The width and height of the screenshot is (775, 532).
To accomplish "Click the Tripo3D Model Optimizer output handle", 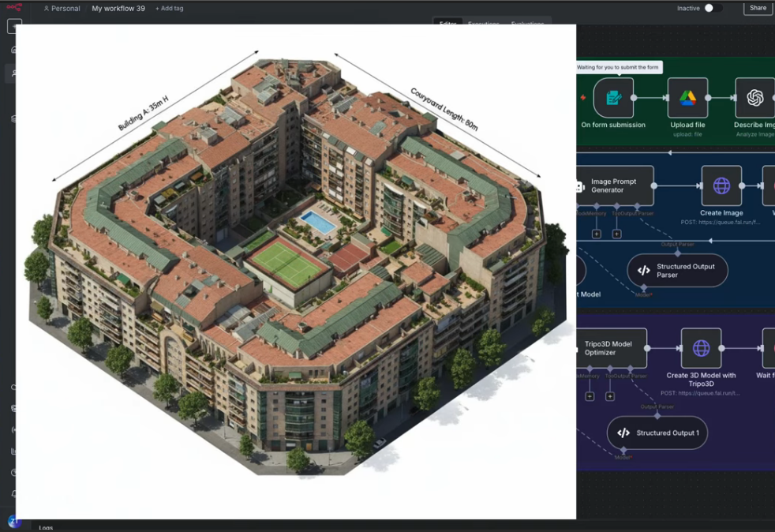I will click(647, 348).
